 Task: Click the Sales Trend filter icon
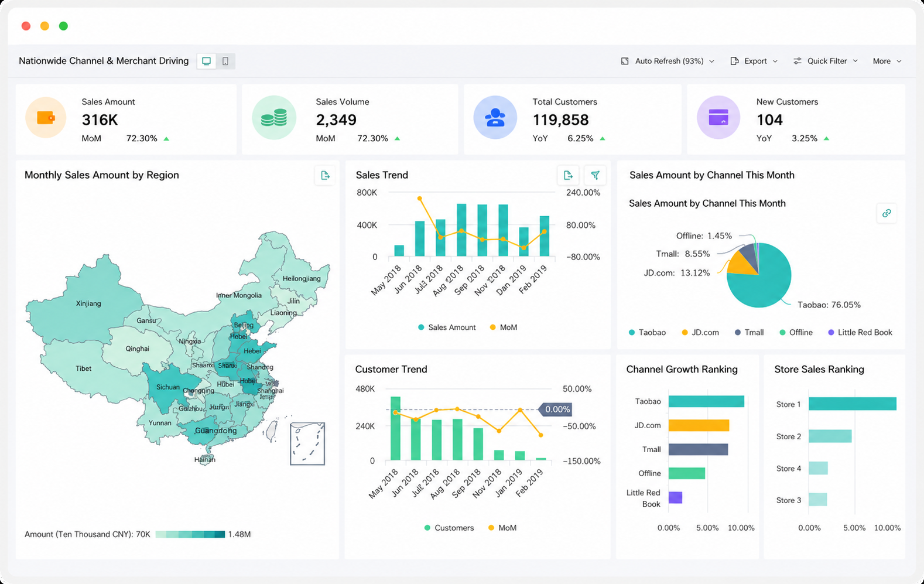click(596, 175)
